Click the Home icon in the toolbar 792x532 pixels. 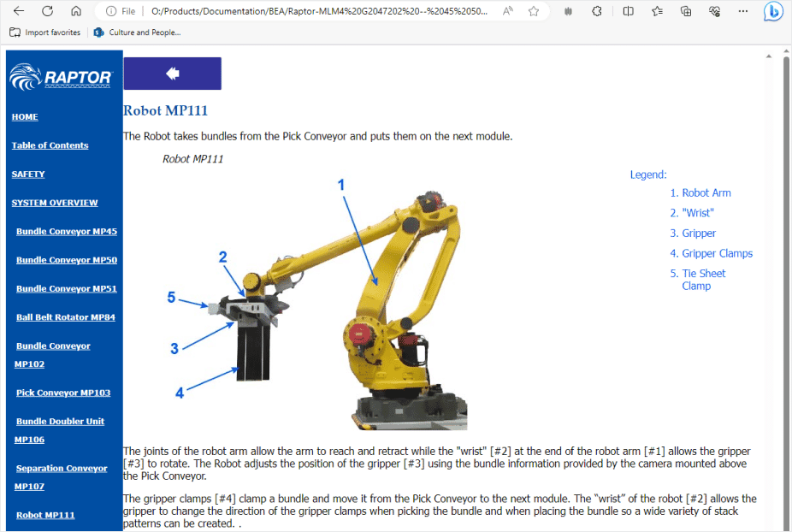click(x=75, y=11)
